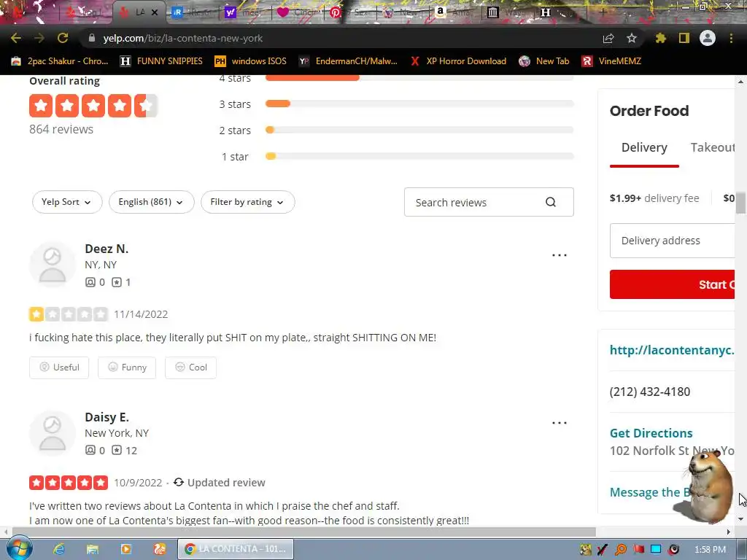Viewport: 747px width, 560px height.
Task: Focus the Search reviews field
Action: 489,202
